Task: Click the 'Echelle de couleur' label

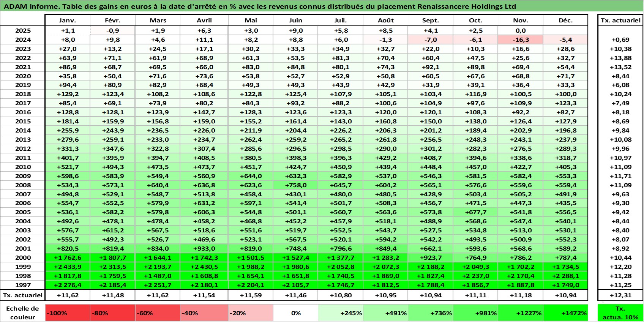Action: (x=22, y=313)
